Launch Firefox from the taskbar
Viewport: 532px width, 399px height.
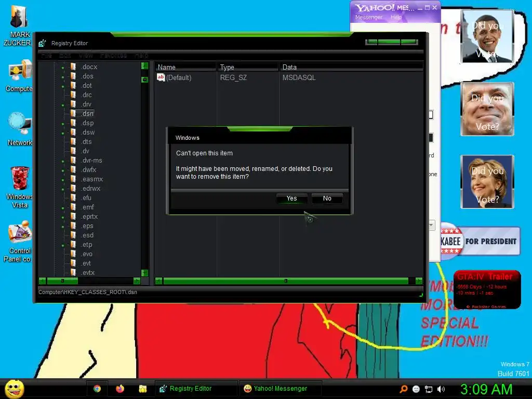point(120,389)
